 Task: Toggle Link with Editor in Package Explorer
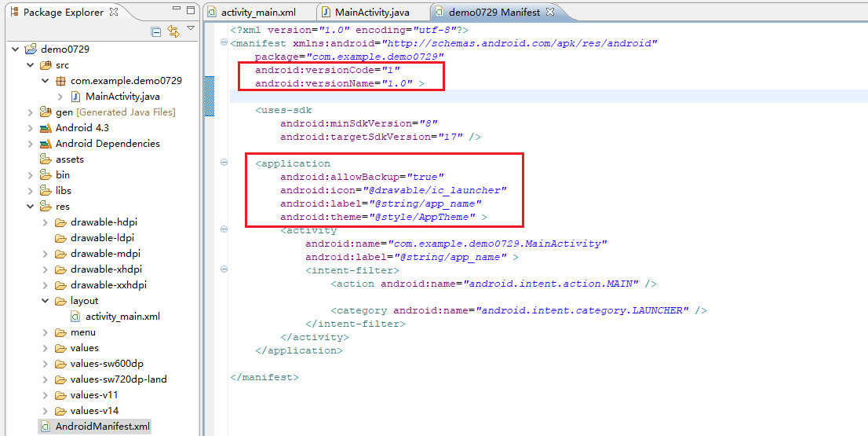pyautogui.click(x=173, y=31)
